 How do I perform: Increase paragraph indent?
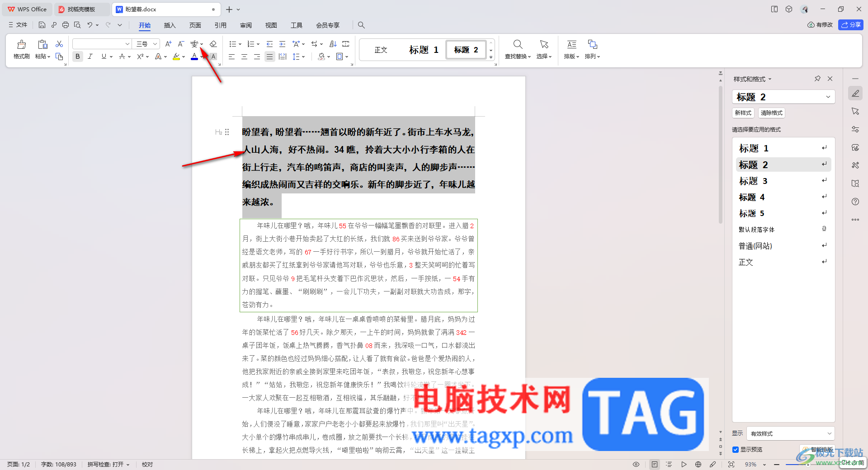(282, 44)
